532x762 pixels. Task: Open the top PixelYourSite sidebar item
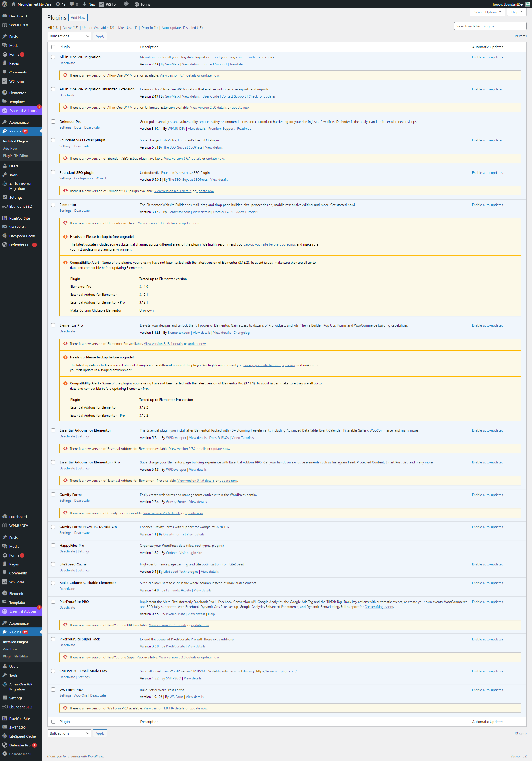click(19, 218)
